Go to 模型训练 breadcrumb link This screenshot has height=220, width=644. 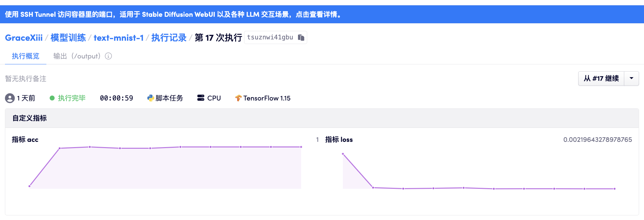coord(68,38)
